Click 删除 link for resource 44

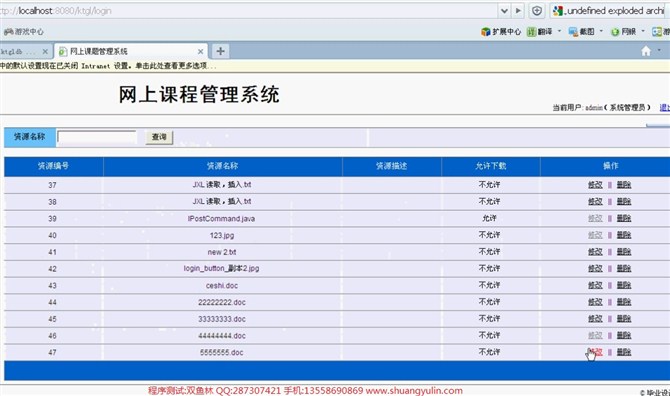point(624,302)
